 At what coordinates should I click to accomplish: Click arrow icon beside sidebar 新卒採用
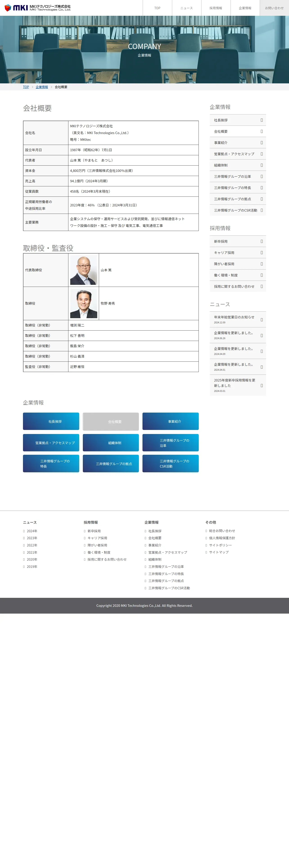(x=261, y=241)
